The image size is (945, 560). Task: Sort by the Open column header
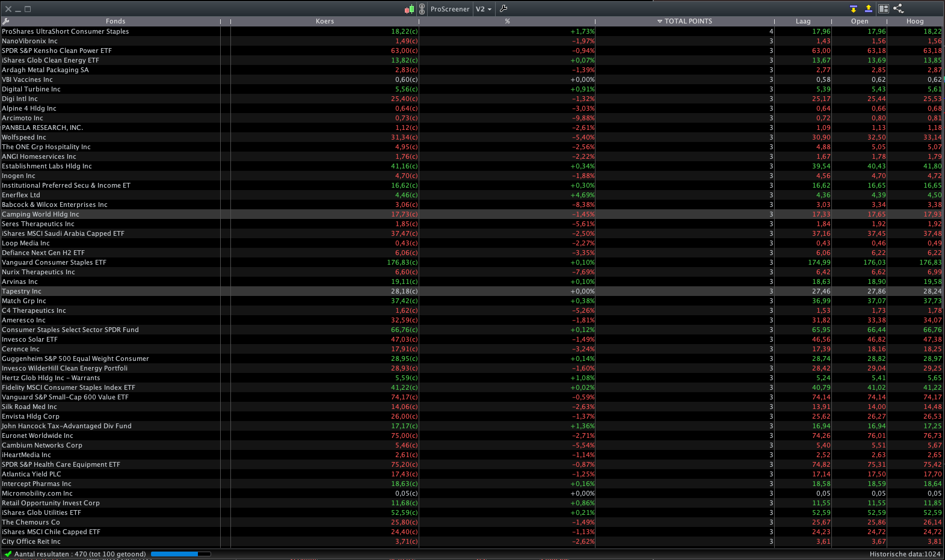(860, 21)
